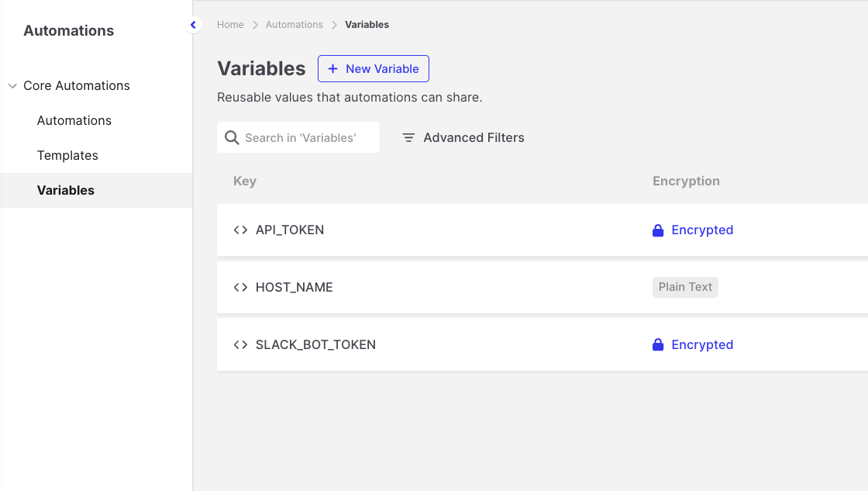Image resolution: width=868 pixels, height=491 pixels.
Task: Click the code icon beside SLACK_BOT_TOKEN
Action: pos(240,344)
